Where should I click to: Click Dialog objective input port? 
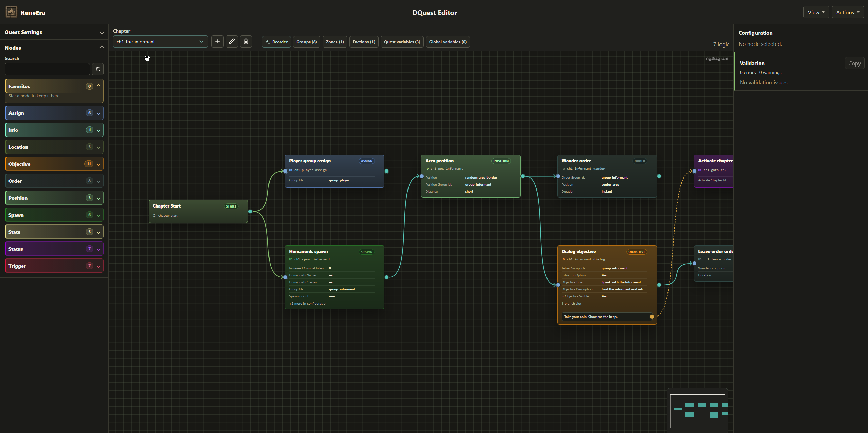pyautogui.click(x=558, y=285)
